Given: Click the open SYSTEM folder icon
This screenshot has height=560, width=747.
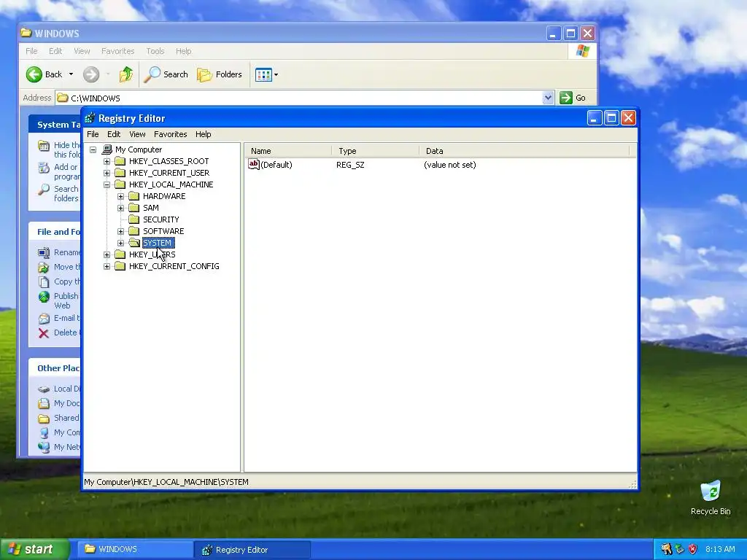Looking at the screenshot, I should tap(134, 243).
